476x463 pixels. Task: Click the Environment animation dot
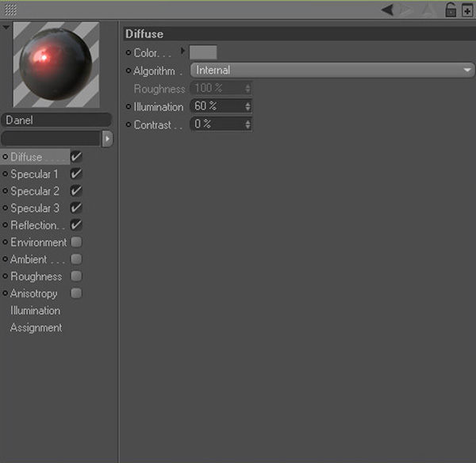[x=6, y=242]
